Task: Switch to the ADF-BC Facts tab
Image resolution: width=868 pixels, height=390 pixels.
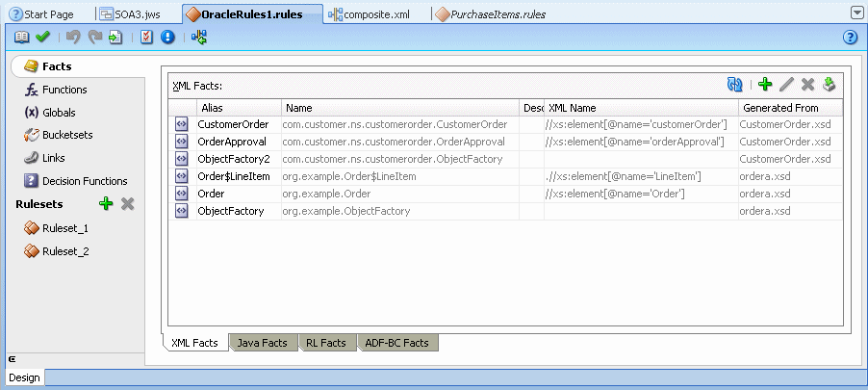Action: [396, 343]
